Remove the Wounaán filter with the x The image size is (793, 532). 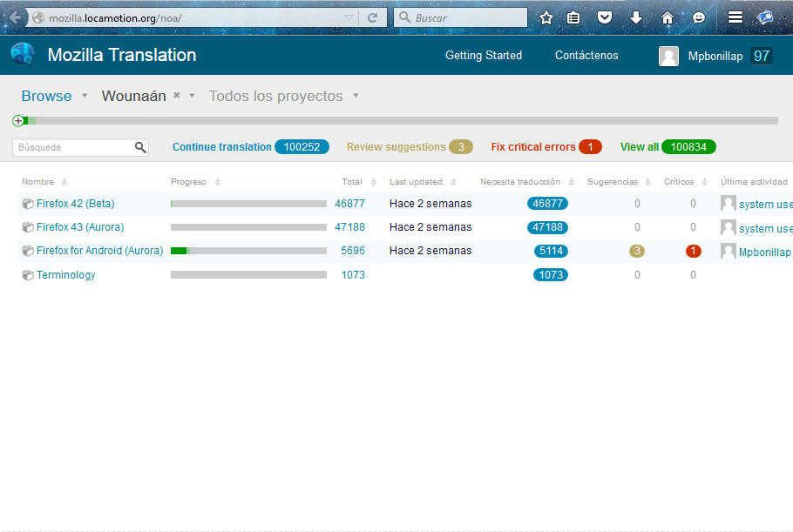(177, 95)
